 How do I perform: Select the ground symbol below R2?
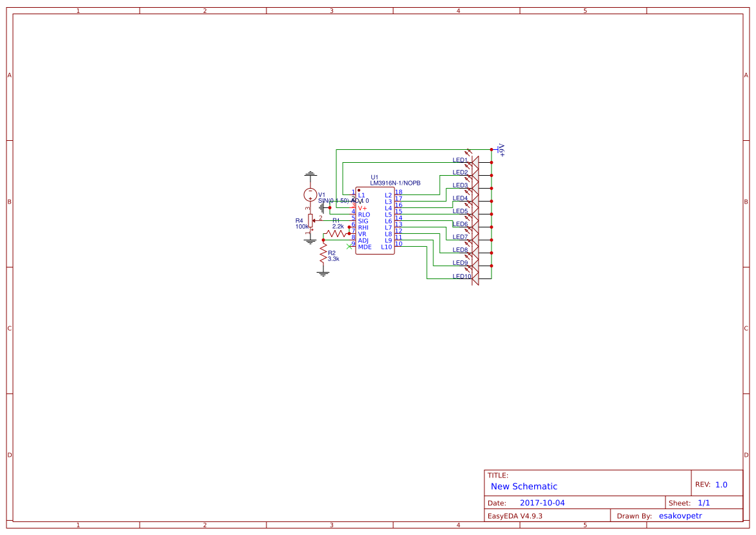pyautogui.click(x=323, y=273)
